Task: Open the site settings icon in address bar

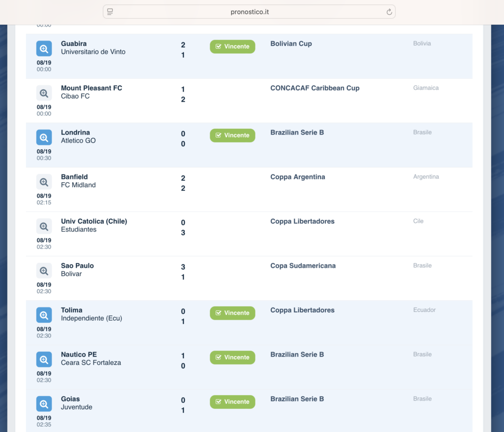Action: 110,12
